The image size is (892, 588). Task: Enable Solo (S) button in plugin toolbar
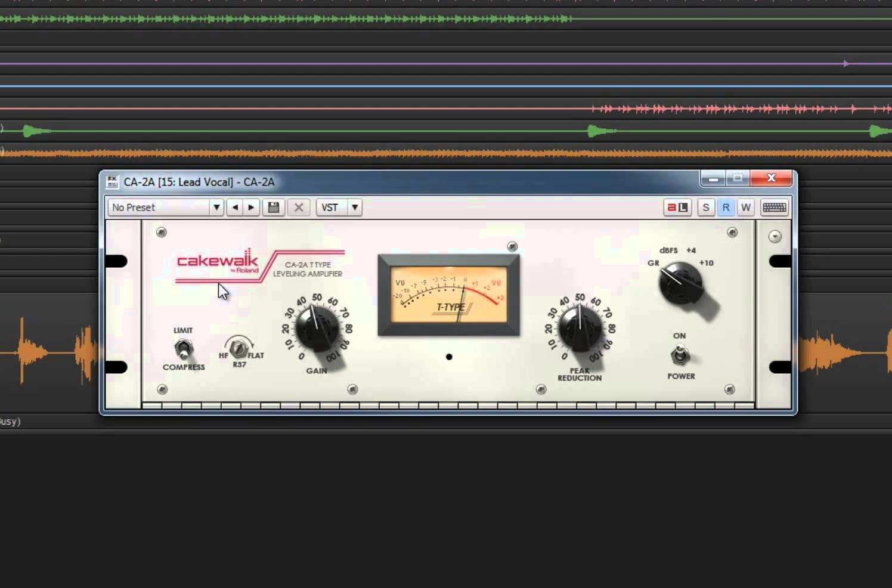706,208
